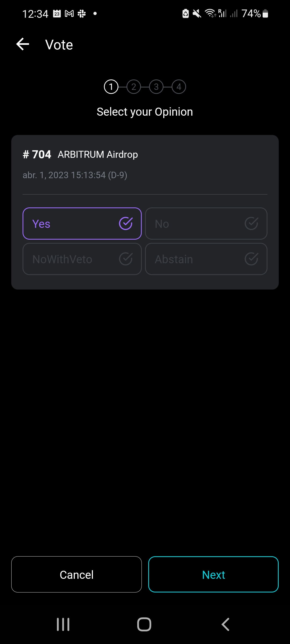Tap the checkmark icon in Yes

pyautogui.click(x=126, y=224)
